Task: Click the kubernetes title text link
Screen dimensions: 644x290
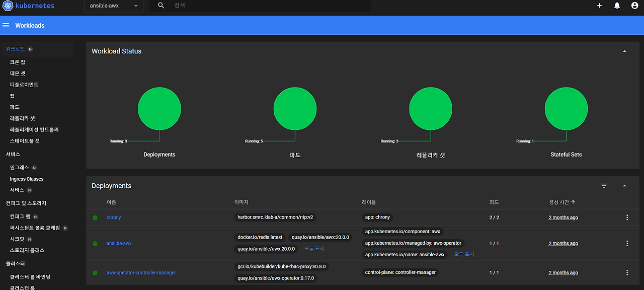Action: tap(35, 6)
